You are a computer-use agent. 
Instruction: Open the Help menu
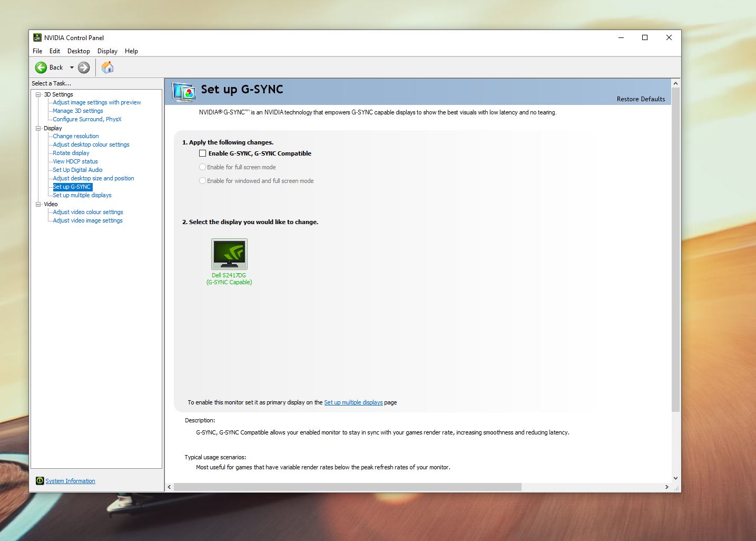click(131, 51)
